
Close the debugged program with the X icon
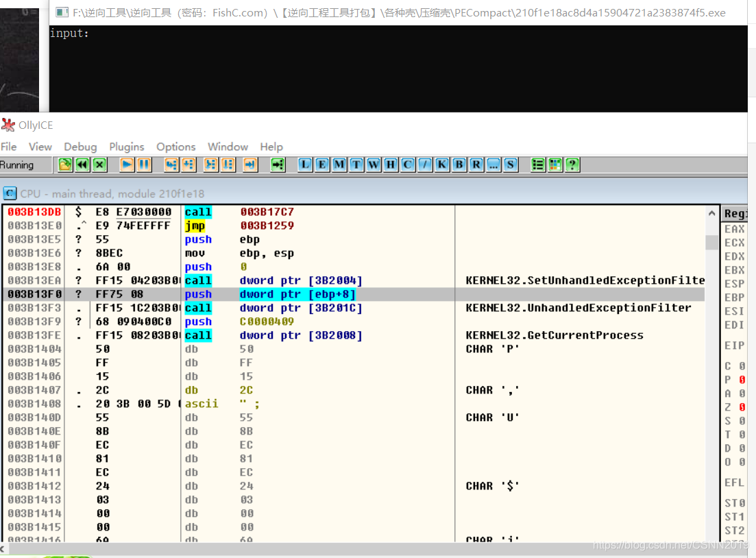[100, 165]
